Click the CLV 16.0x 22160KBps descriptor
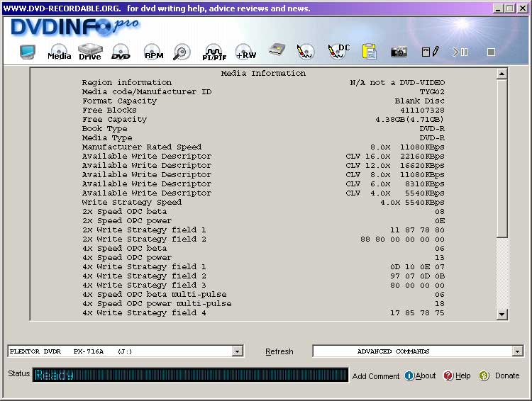Viewport: 532px width, 401px height. 395,157
